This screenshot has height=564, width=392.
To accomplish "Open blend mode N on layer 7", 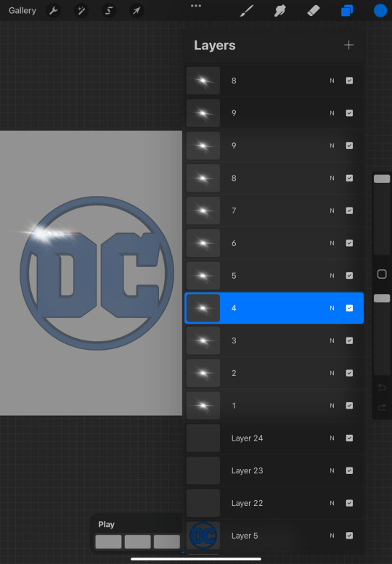I will [332, 211].
